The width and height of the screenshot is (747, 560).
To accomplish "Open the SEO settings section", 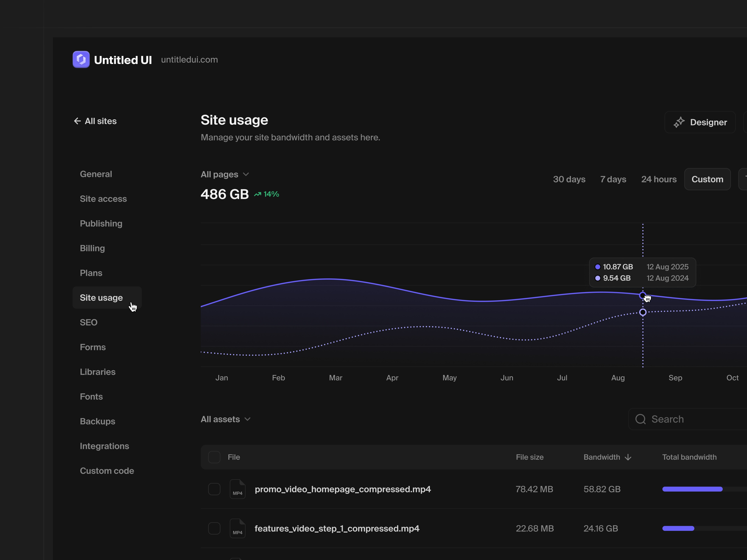I will point(89,322).
